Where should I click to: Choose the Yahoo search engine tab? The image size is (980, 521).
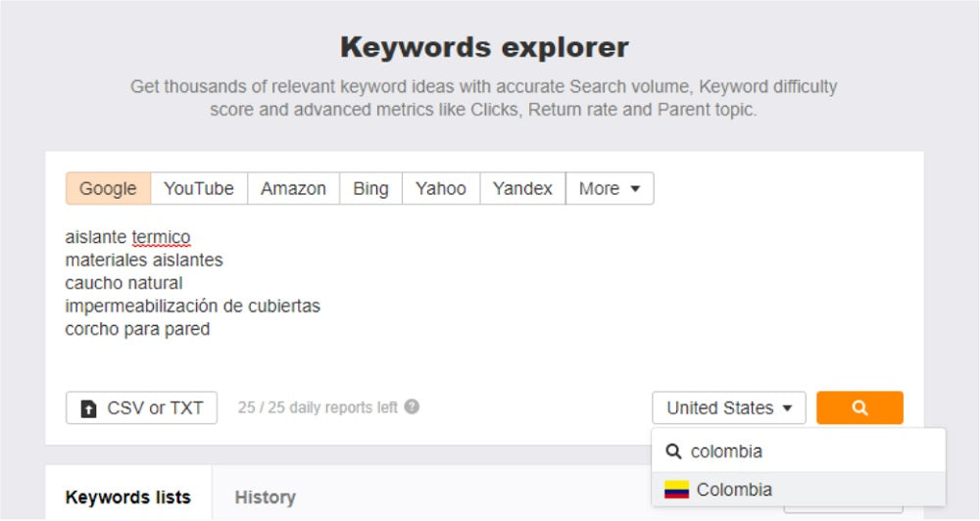[441, 189]
